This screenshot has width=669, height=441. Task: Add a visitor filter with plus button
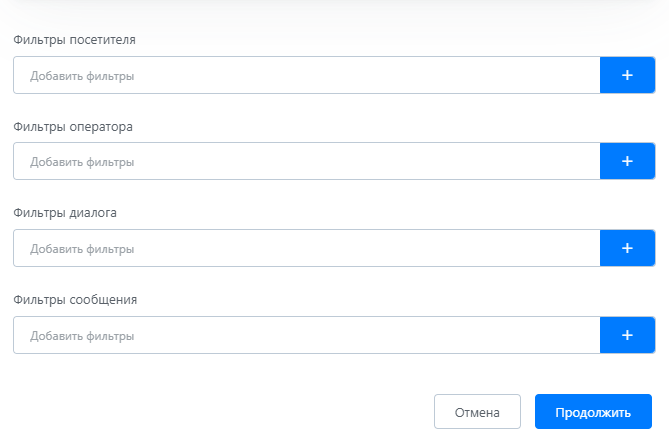coord(627,75)
